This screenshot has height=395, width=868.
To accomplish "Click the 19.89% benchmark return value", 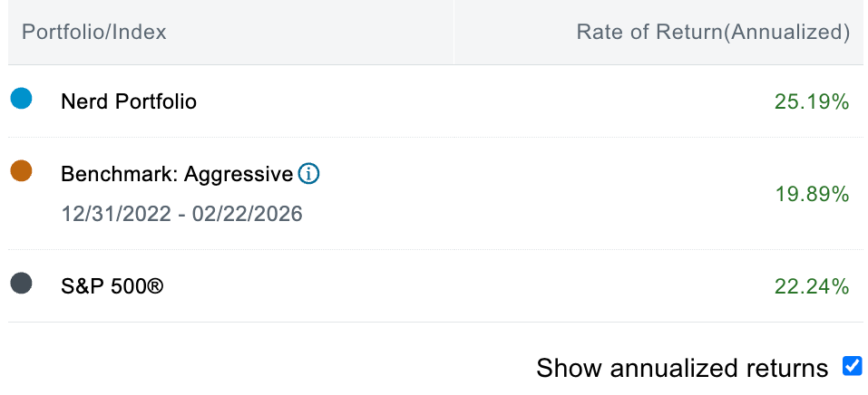I will point(812,194).
